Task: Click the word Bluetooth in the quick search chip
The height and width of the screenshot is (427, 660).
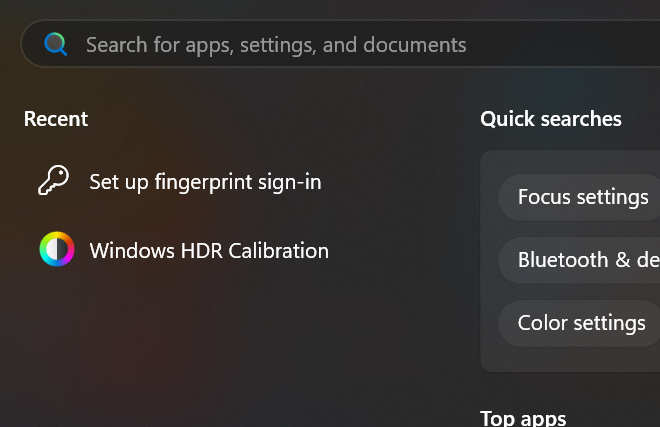Action: pyautogui.click(x=563, y=260)
